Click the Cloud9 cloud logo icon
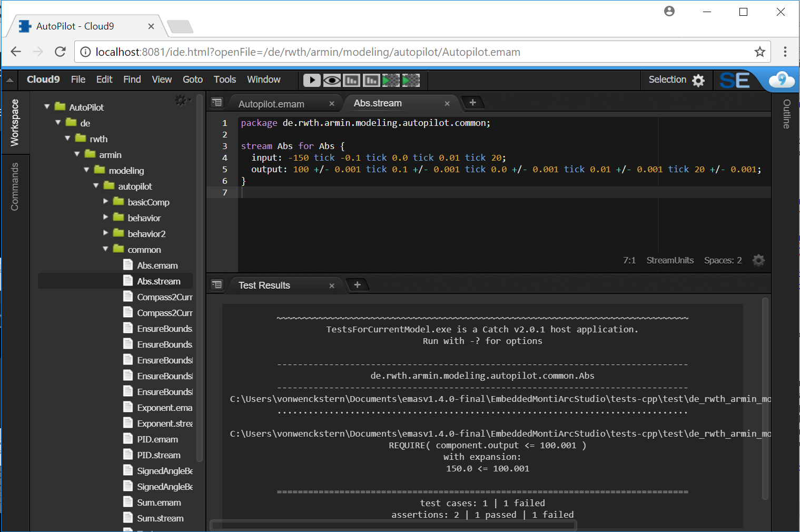 (x=782, y=80)
